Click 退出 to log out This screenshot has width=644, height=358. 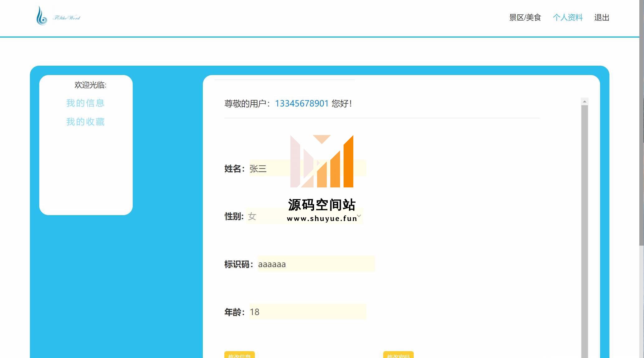coord(602,18)
